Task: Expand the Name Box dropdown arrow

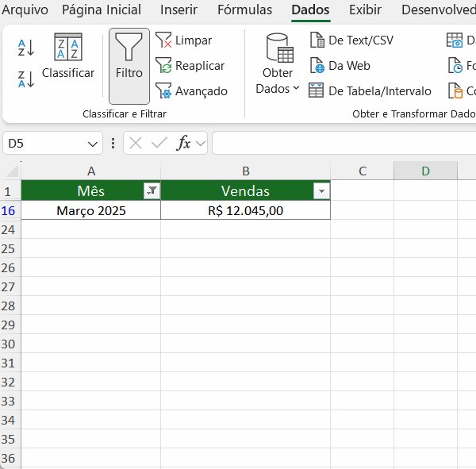Action: coord(93,144)
